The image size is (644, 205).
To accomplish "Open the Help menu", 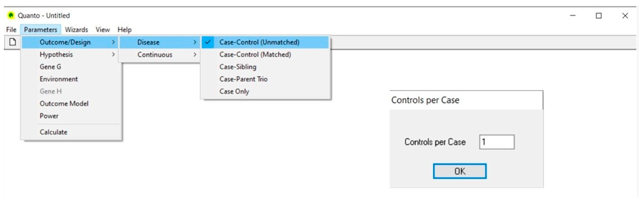I will coord(124,30).
